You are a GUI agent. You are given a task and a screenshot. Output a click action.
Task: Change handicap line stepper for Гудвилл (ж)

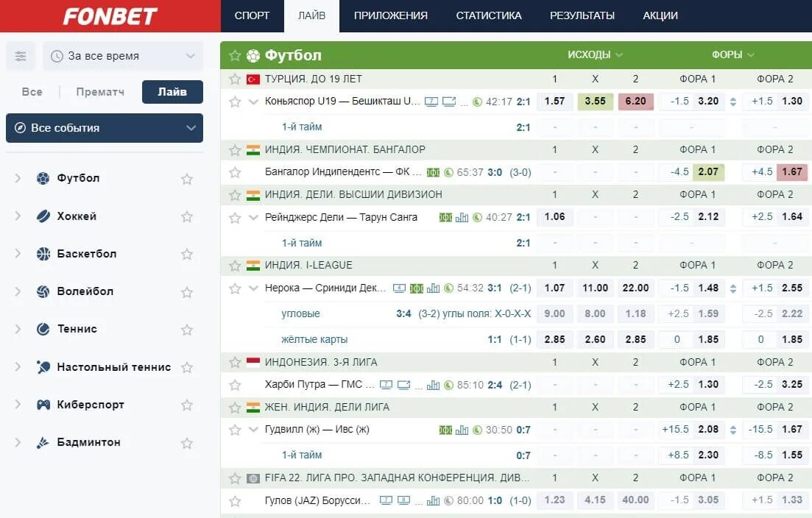(733, 430)
